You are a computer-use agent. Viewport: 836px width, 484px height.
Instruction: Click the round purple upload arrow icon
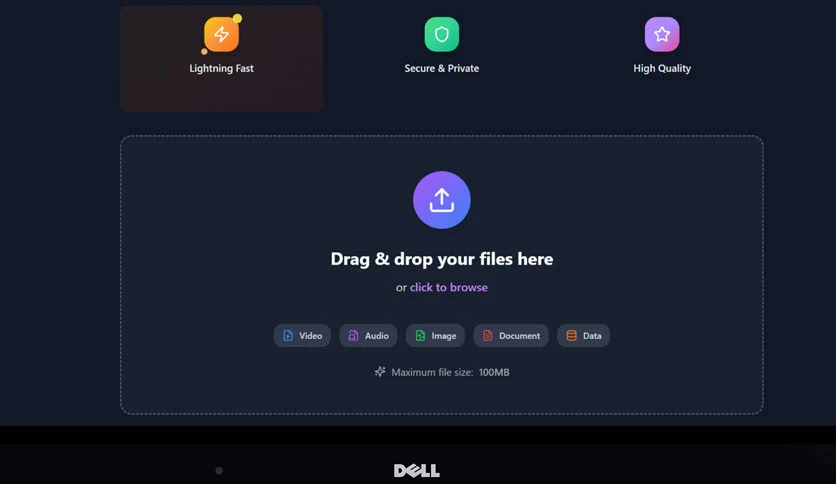pos(441,200)
